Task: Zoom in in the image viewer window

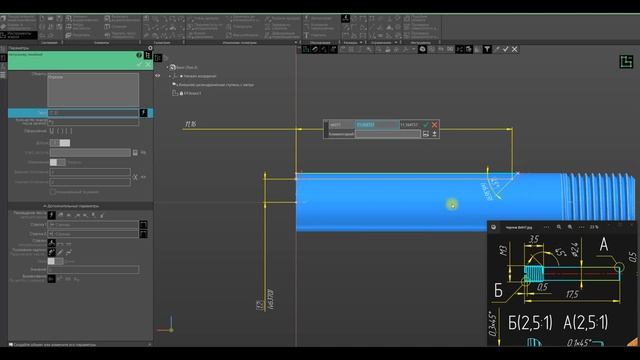Action: (x=570, y=227)
